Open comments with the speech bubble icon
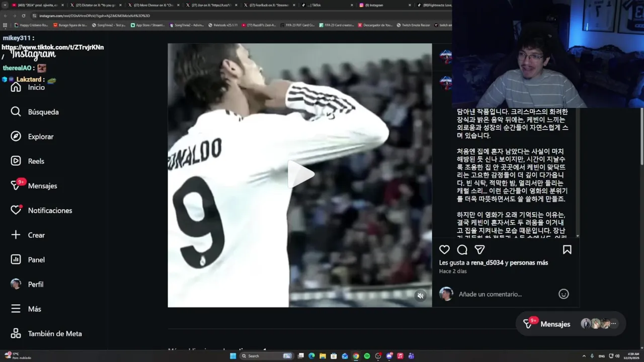Image resolution: width=644 pixels, height=362 pixels. click(x=462, y=250)
